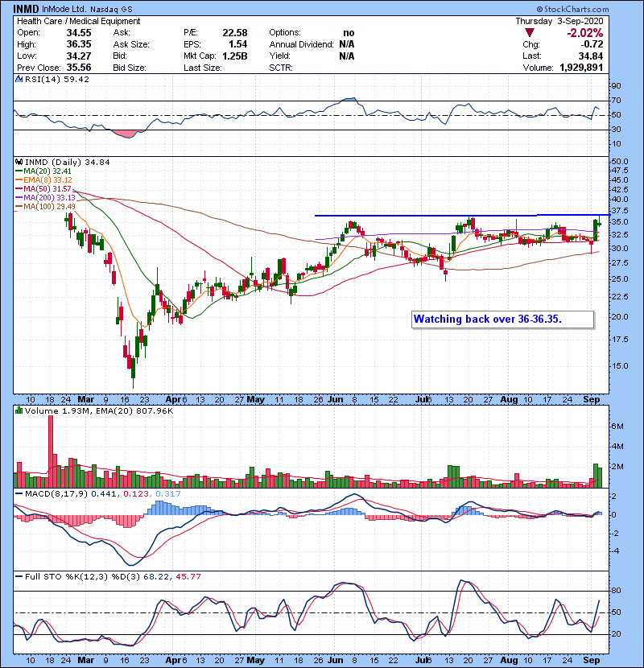
Task: Click the INMD ticker symbol title
Action: (26, 9)
